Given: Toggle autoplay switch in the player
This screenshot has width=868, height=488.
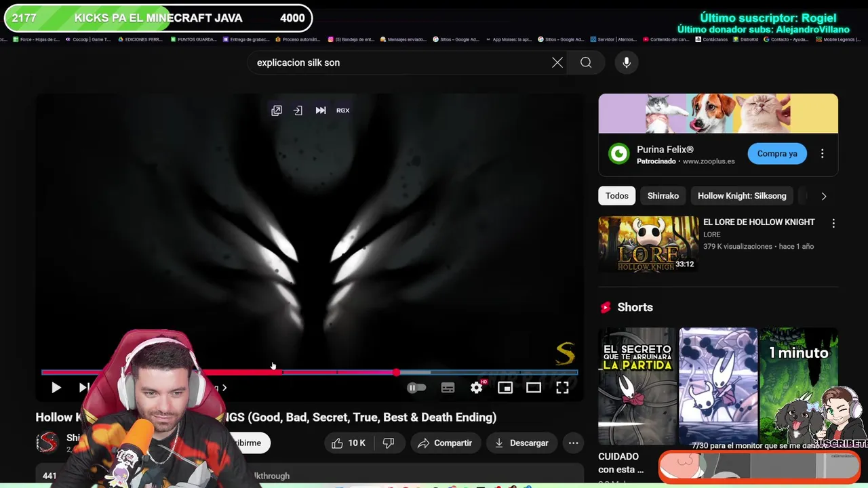Looking at the screenshot, I should tap(416, 388).
